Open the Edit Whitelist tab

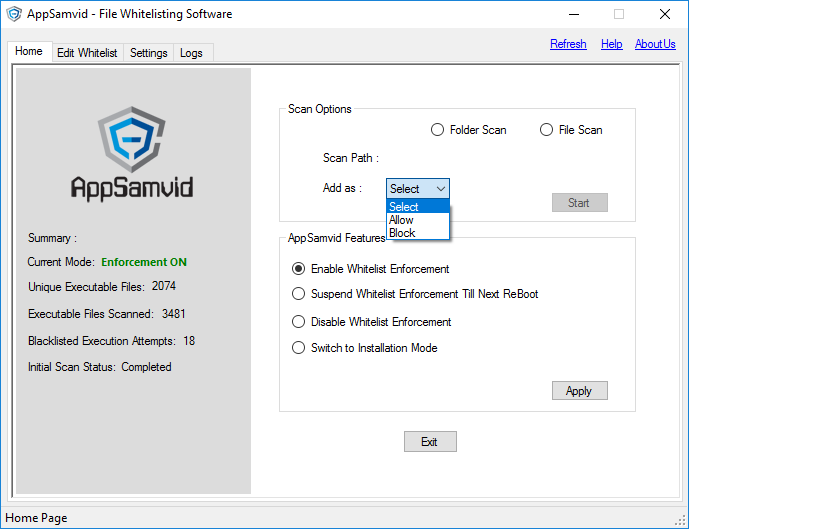87,53
